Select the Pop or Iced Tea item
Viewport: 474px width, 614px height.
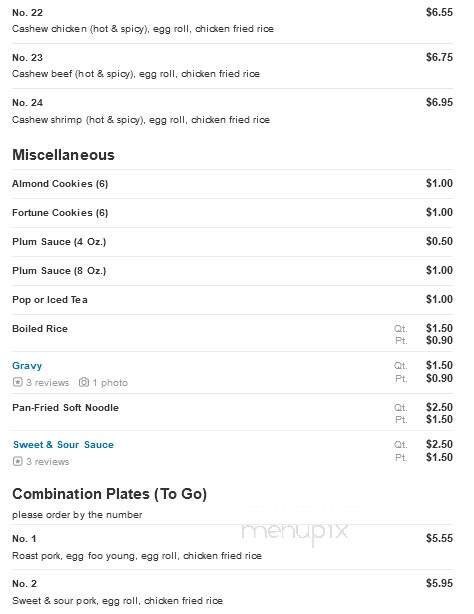coord(50,300)
